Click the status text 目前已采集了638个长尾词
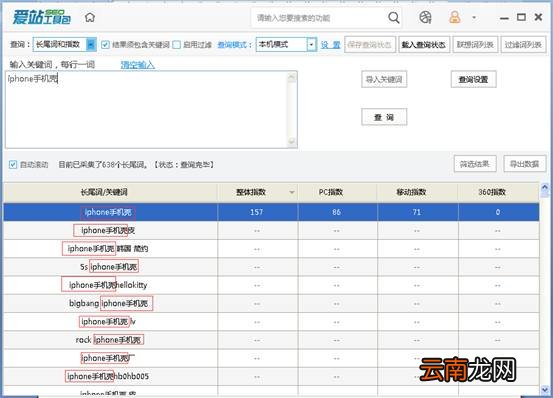This screenshot has width=553, height=398. (x=102, y=165)
